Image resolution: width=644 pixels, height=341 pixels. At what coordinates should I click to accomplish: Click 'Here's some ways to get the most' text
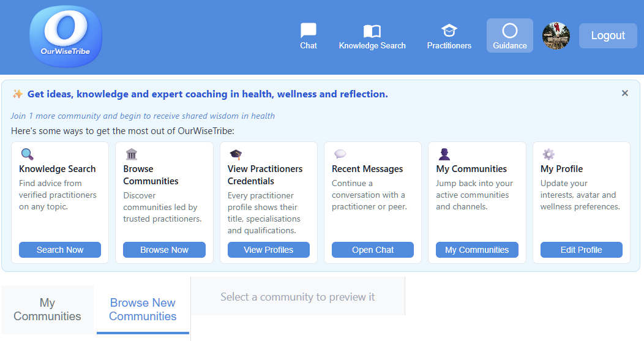[123, 131]
